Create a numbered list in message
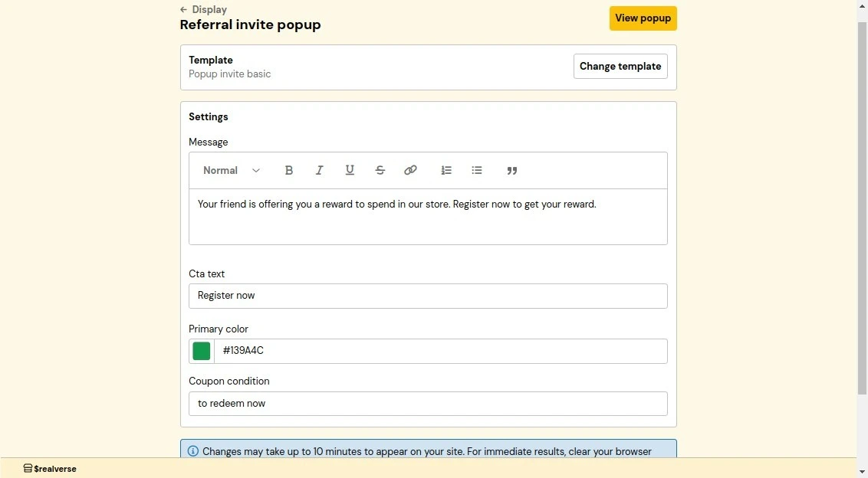The height and width of the screenshot is (478, 868). click(446, 170)
